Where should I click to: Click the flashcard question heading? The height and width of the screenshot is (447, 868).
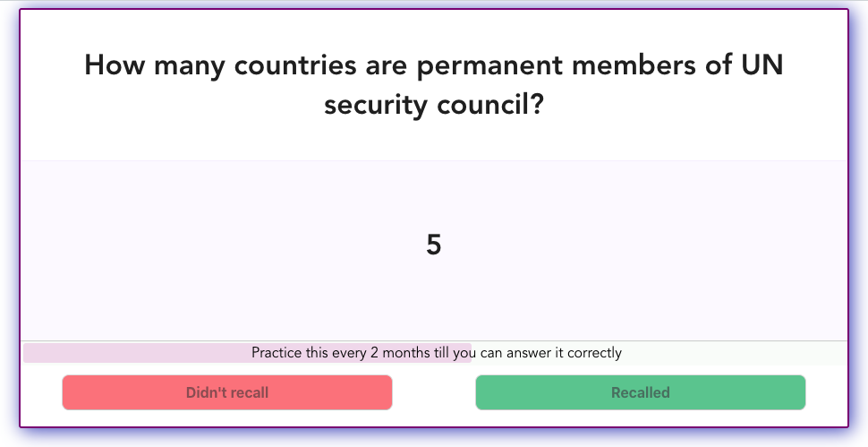pos(433,84)
